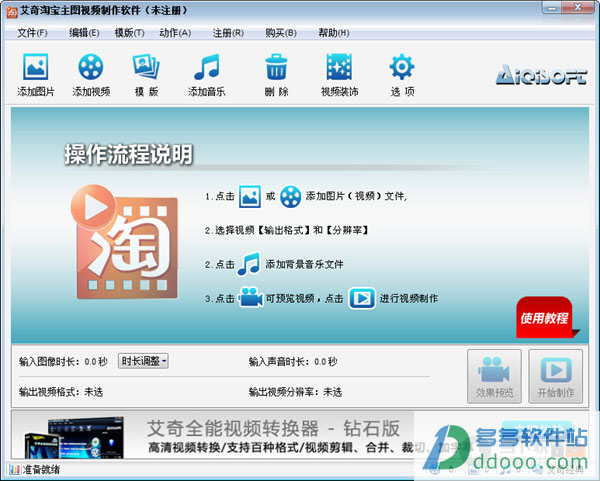
Task: Click the large 淘 application logo
Action: [124, 242]
